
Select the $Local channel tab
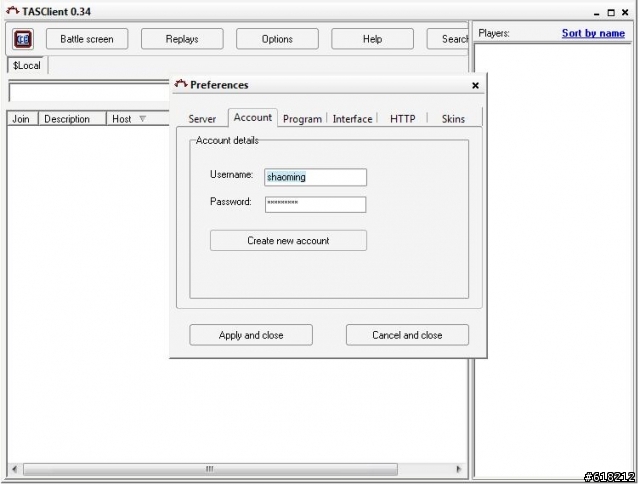[27, 65]
